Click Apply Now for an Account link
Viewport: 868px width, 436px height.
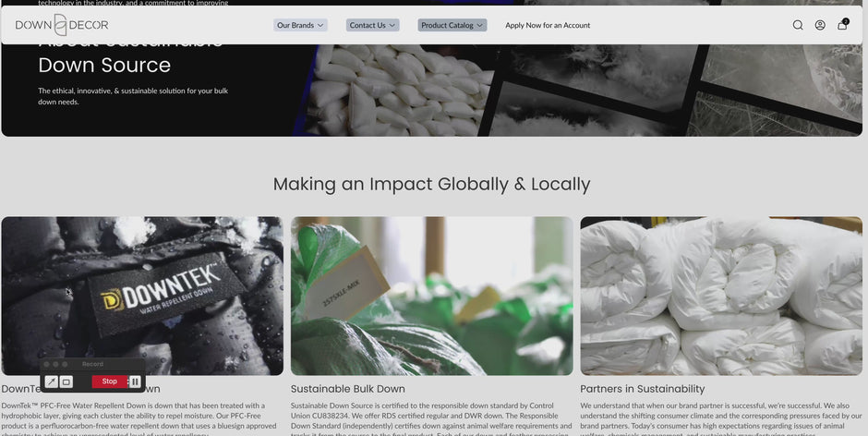(x=548, y=25)
